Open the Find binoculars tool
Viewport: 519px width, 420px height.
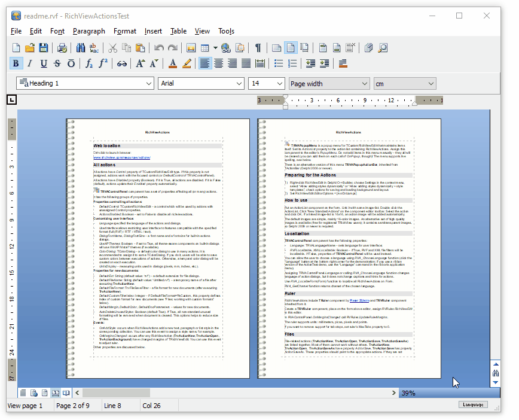(81, 48)
